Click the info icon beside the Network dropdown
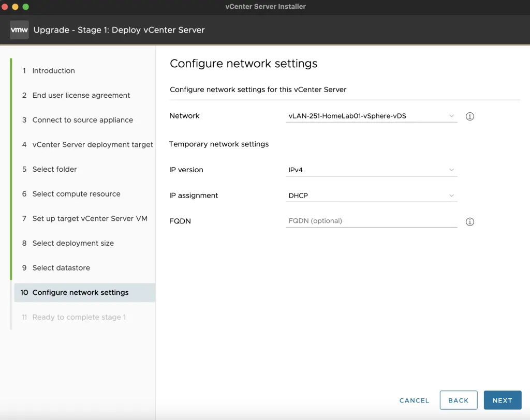 tap(469, 116)
